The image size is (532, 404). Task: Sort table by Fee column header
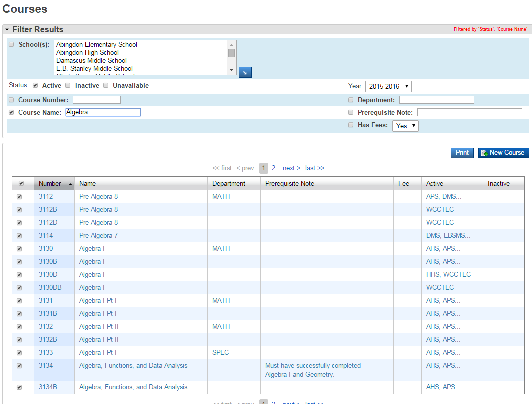pos(407,184)
